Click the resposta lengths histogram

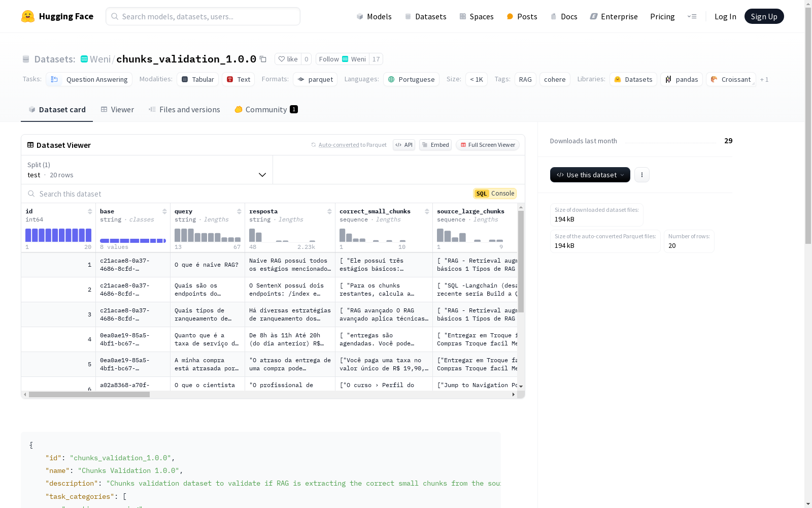pyautogui.click(x=282, y=235)
